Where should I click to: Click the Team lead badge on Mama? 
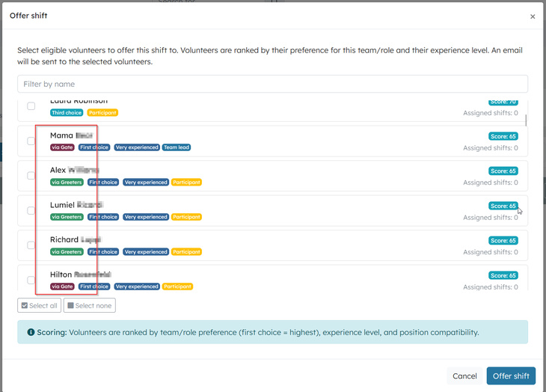[177, 147]
